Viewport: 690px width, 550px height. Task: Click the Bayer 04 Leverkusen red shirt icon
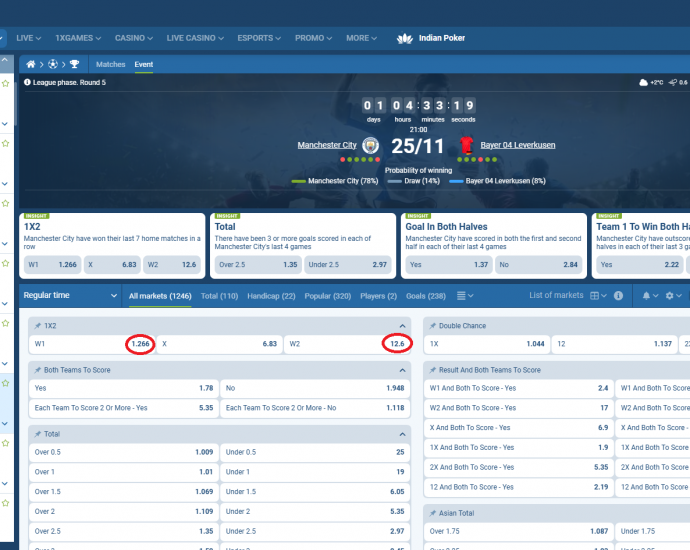coord(466,145)
